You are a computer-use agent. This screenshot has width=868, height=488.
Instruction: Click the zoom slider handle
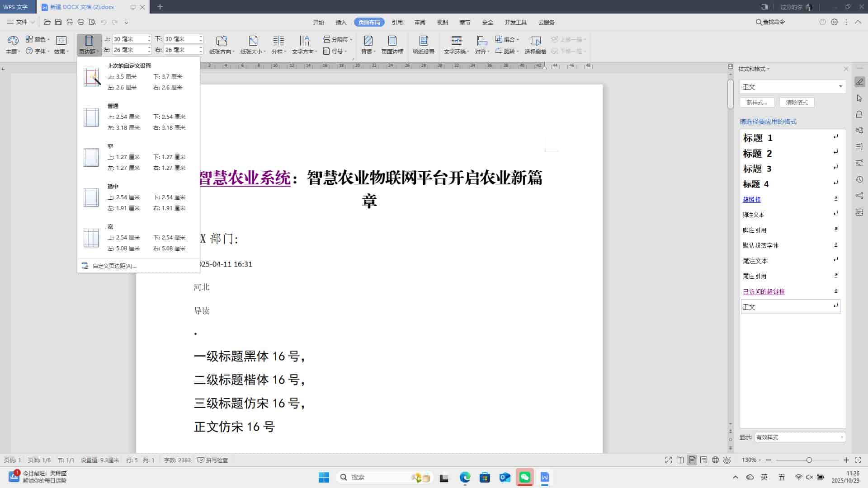809,460
